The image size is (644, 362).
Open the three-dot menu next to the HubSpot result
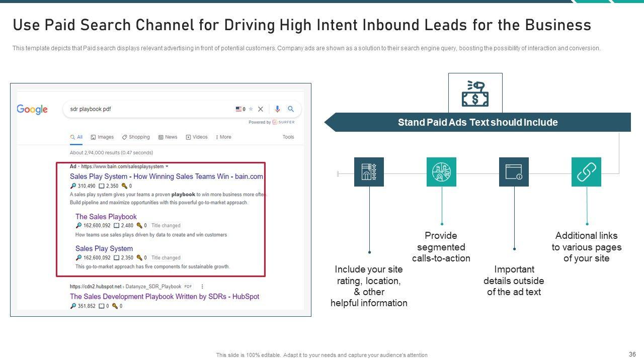[x=202, y=287]
